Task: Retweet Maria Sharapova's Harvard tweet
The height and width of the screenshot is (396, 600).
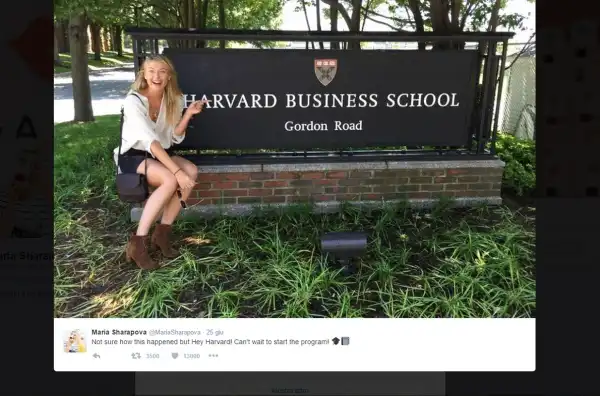Action: (x=136, y=356)
